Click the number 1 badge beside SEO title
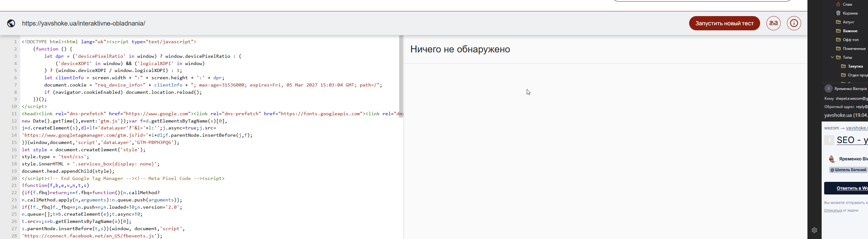 [x=829, y=140]
